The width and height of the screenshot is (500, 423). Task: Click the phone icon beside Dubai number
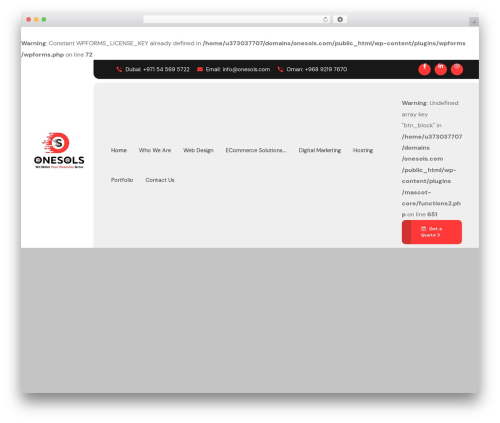[119, 69]
